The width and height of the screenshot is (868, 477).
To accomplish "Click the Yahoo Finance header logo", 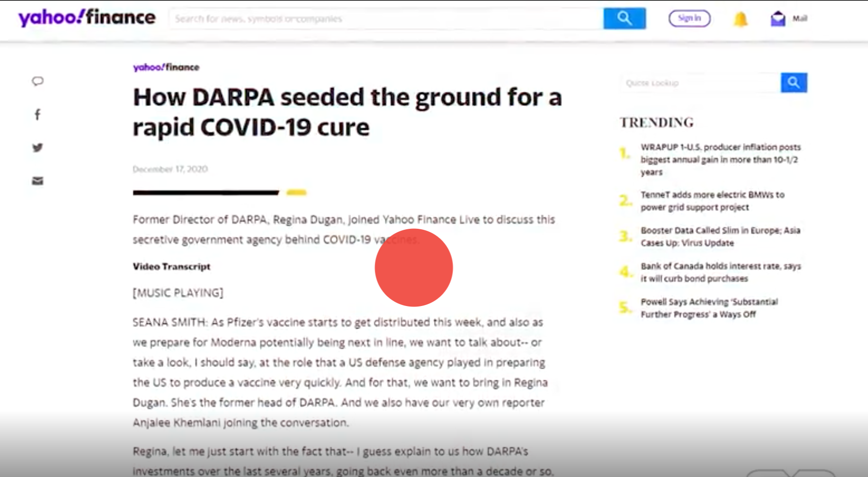I will point(87,18).
